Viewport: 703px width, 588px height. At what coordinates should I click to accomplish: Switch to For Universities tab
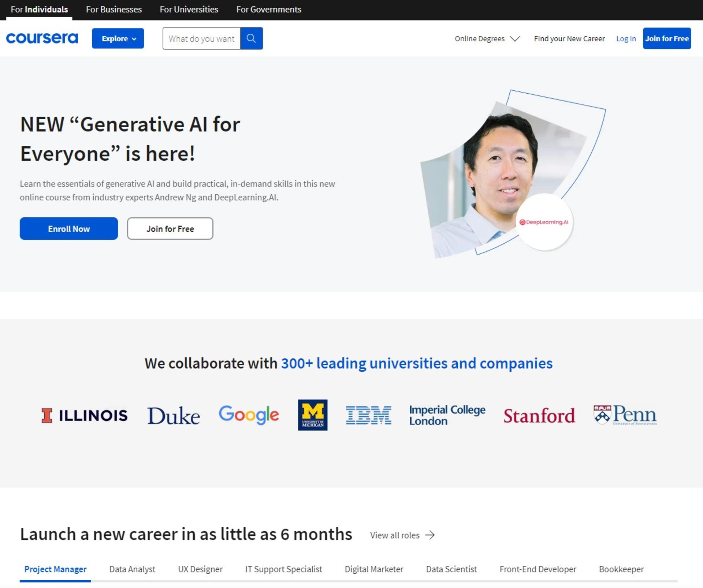coord(189,10)
